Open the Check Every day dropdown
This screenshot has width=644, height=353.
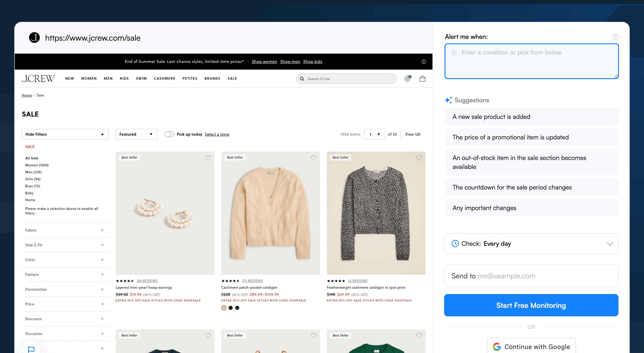(531, 244)
